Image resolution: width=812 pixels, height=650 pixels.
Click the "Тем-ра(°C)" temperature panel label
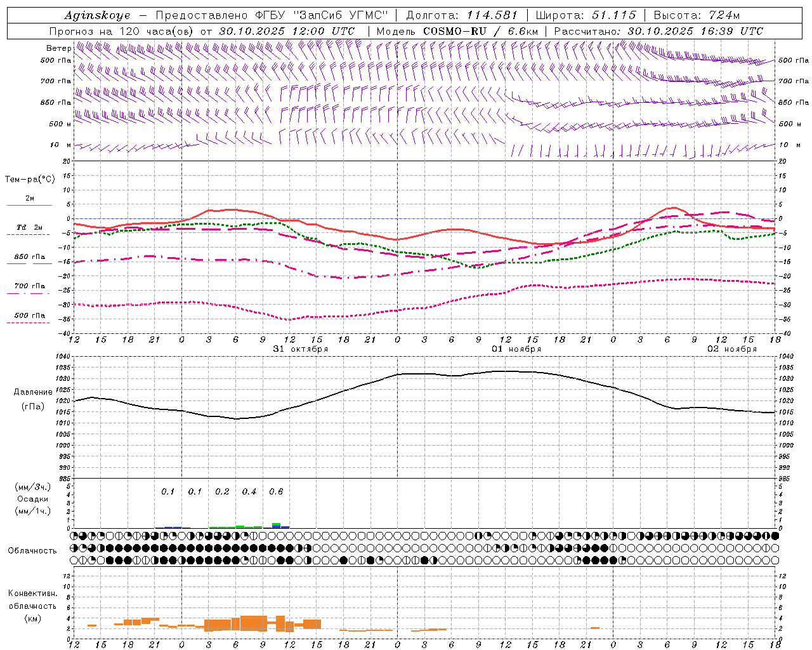coord(30,180)
